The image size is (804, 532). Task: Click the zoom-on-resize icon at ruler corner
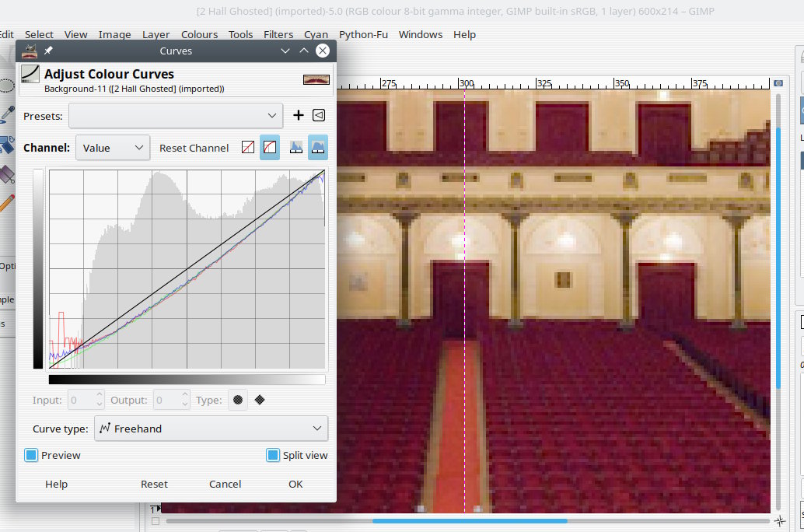[x=778, y=83]
